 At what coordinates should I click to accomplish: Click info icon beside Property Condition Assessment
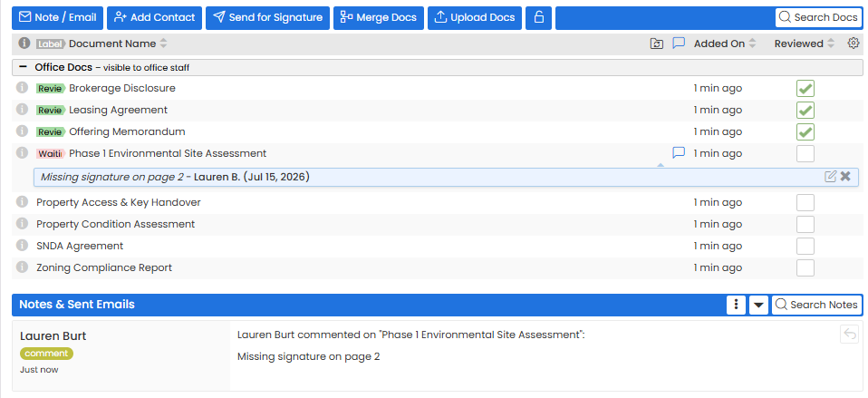click(22, 223)
